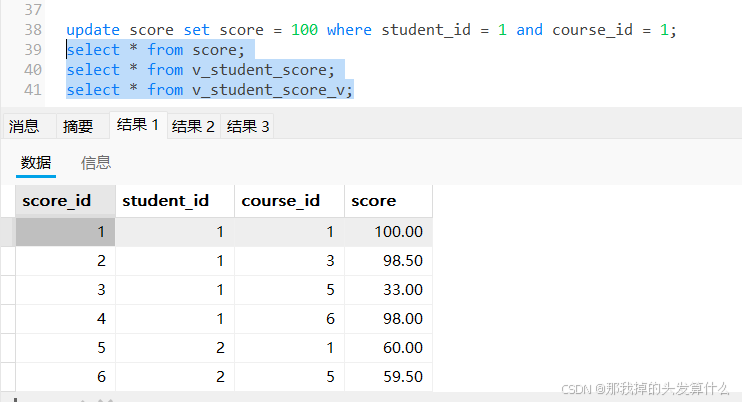The width and height of the screenshot is (742, 402).
Task: Select score_id cell with value 4
Action: (66, 319)
